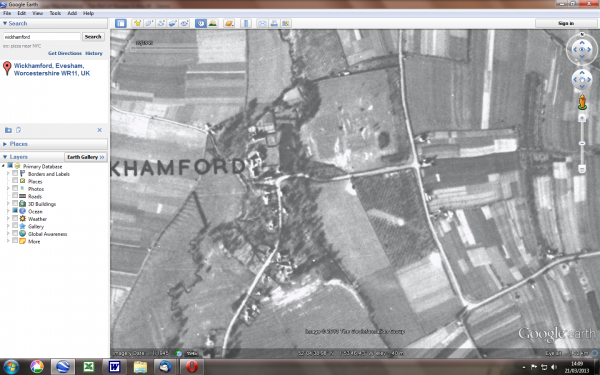Enable the Roads layer checkbox
The height and width of the screenshot is (375, 600).
15,196
